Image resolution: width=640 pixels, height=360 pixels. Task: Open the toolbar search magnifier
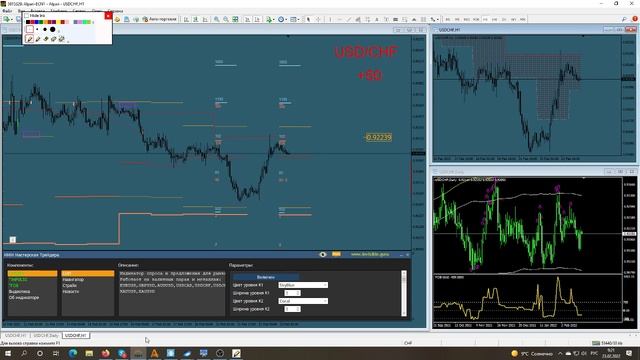(624, 19)
